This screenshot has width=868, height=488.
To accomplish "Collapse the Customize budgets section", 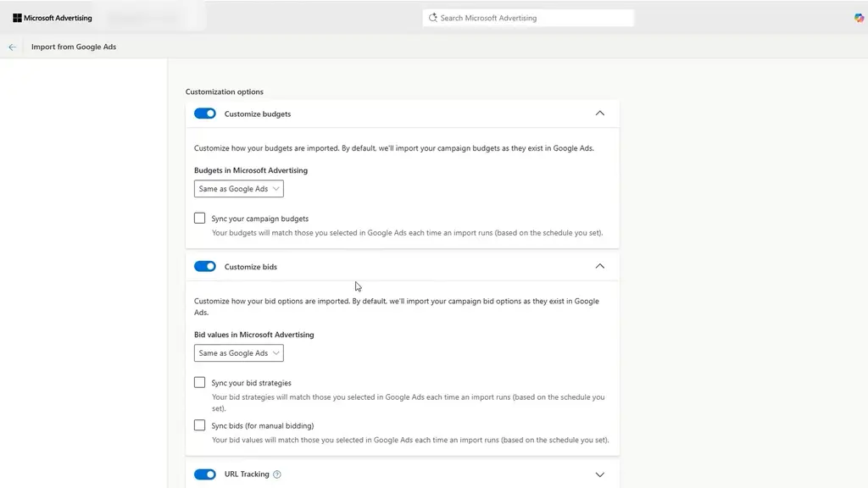I will [599, 114].
